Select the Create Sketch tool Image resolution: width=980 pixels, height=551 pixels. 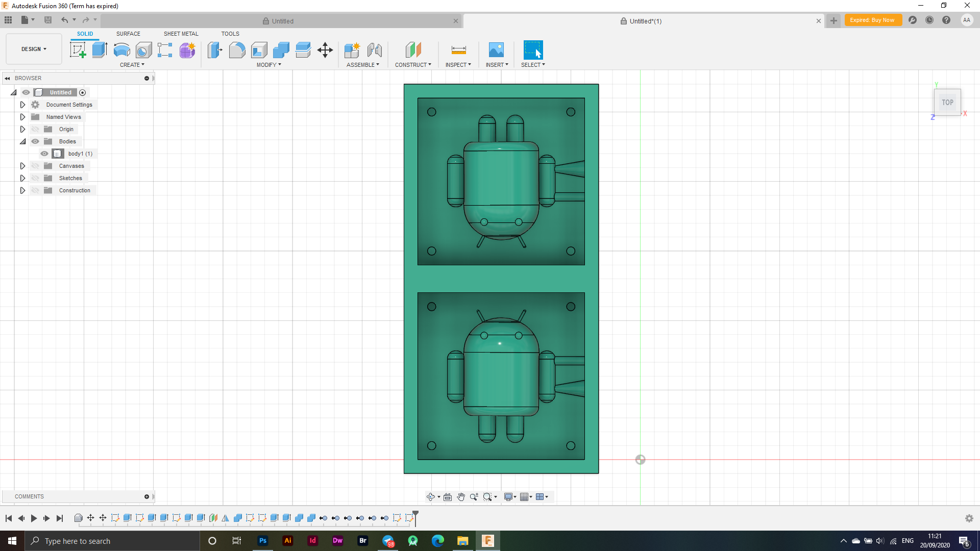(78, 50)
